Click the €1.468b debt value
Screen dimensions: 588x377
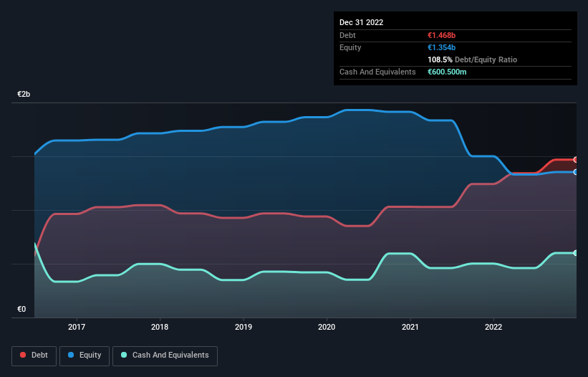tap(441, 35)
